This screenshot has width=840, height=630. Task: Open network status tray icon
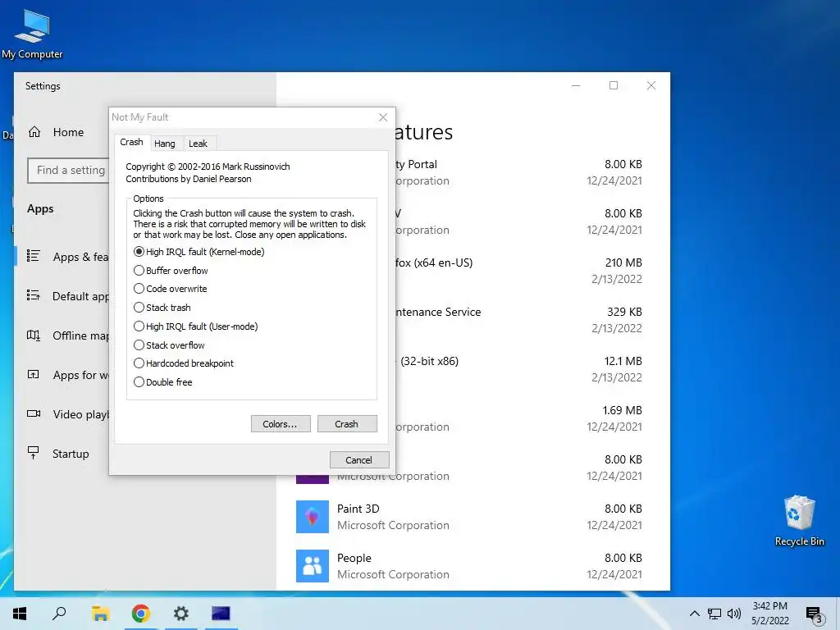pos(714,614)
